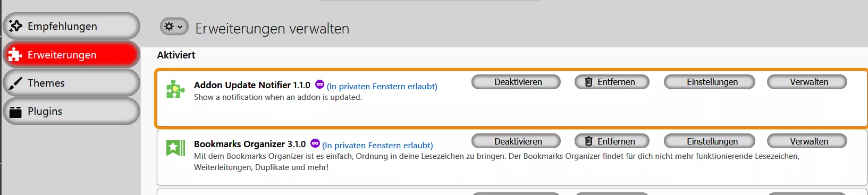The height and width of the screenshot is (195, 868).
Task: Click the Erweiterungen puzzle piece icon
Action: (x=15, y=54)
